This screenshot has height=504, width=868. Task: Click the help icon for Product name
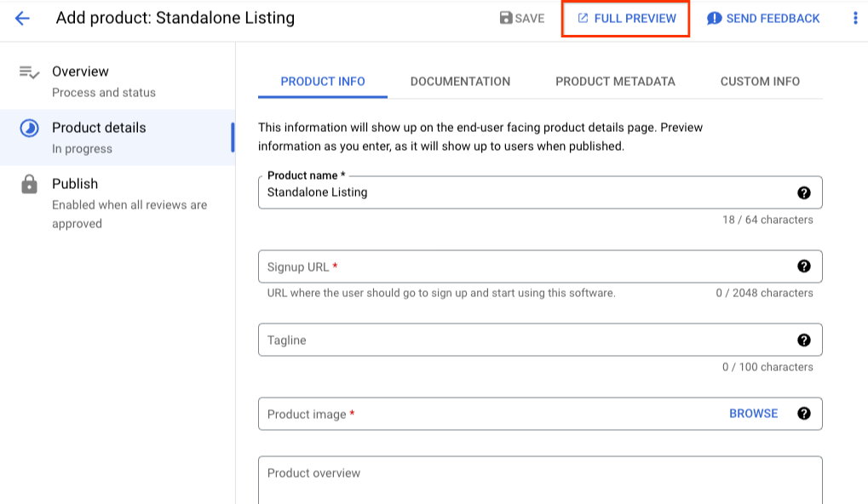pyautogui.click(x=803, y=192)
